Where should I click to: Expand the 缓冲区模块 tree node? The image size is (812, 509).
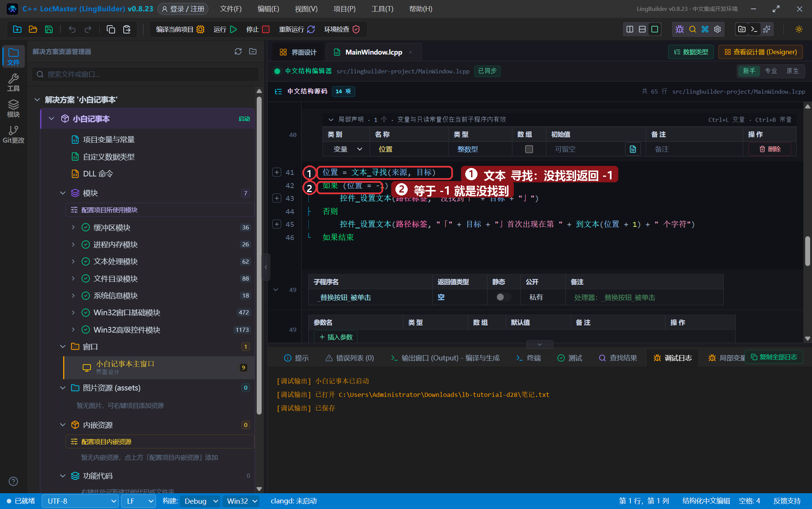tap(73, 227)
